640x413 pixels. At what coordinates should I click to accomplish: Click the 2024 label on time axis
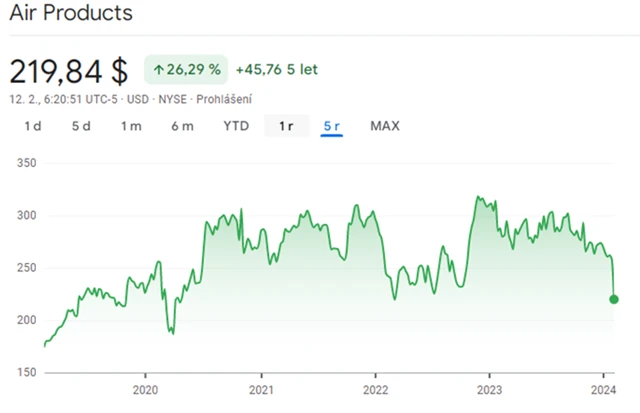point(604,390)
